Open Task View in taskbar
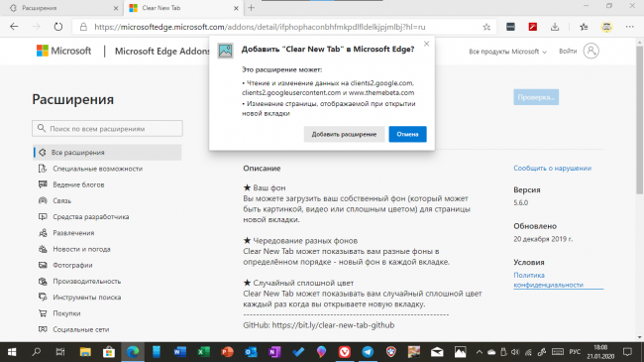This screenshot has width=644, height=362. pos(60,352)
